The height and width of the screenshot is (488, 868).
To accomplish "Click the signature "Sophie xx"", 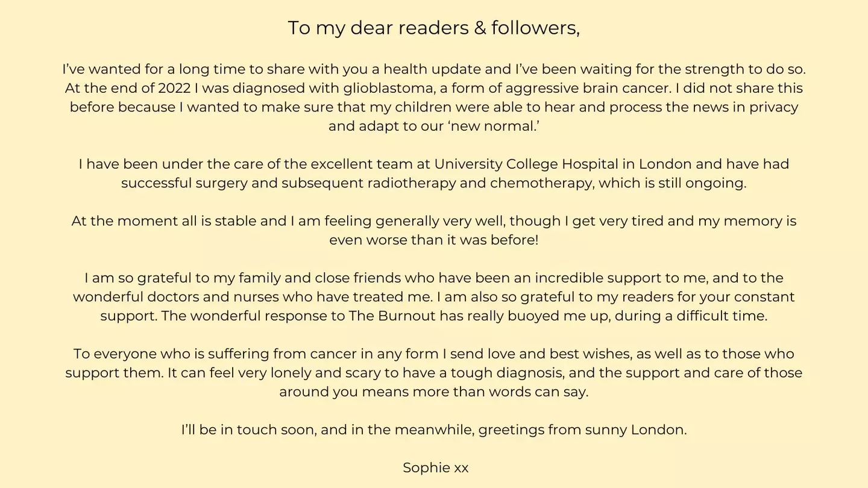I will tap(435, 468).
